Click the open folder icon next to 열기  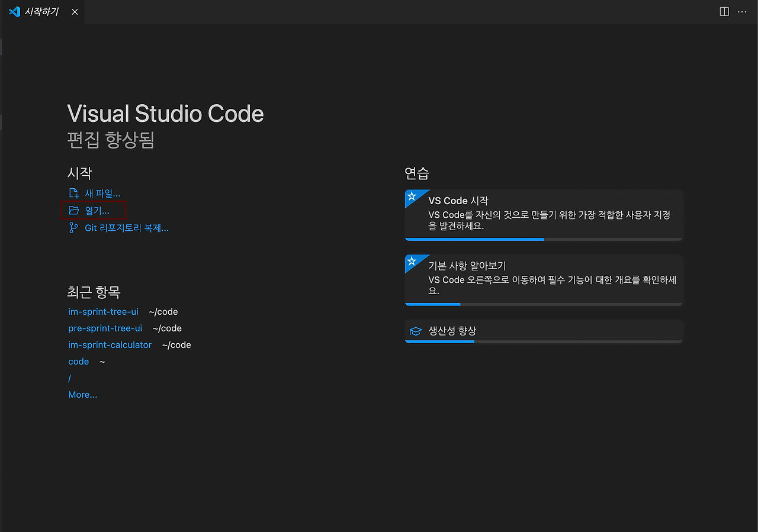74,211
